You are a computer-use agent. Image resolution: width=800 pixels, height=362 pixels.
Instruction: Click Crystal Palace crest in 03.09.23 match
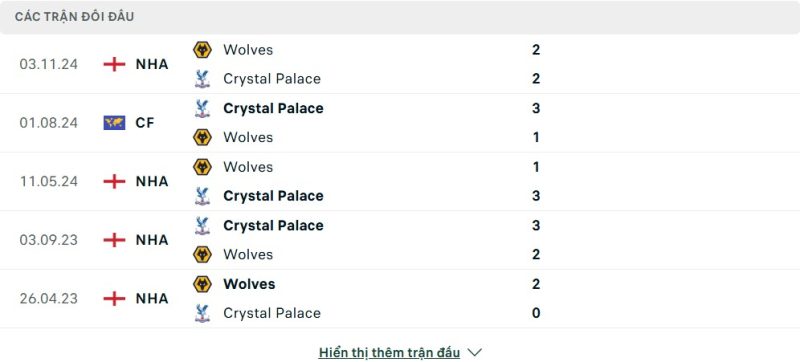click(x=203, y=226)
